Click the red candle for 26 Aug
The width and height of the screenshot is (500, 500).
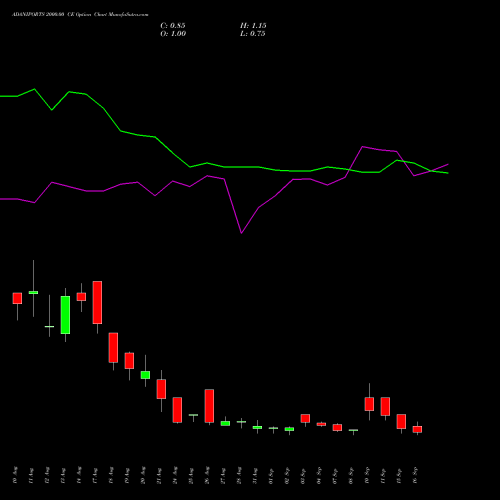click(x=209, y=406)
